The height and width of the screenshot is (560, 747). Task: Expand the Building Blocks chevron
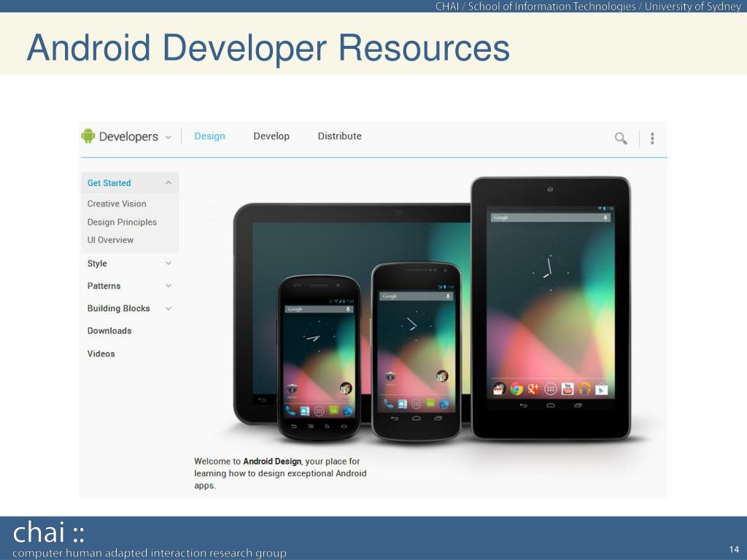[x=169, y=308]
